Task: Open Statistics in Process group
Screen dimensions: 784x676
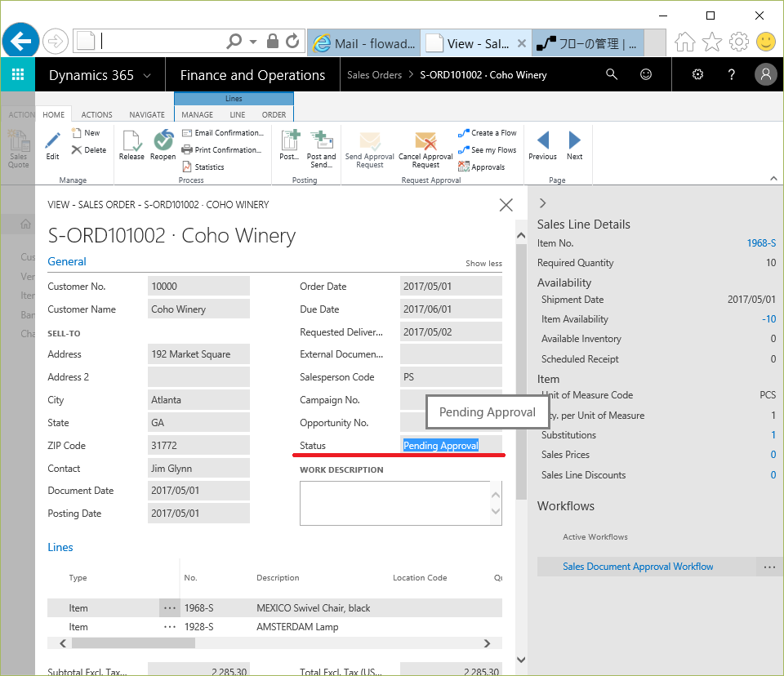Action: pyautogui.click(x=203, y=167)
